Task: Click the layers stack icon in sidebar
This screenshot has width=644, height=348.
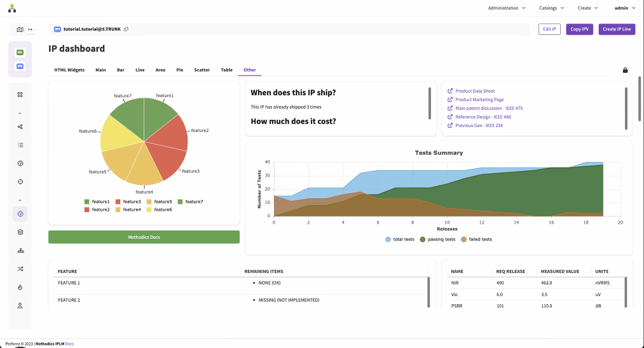Action: 20,232
